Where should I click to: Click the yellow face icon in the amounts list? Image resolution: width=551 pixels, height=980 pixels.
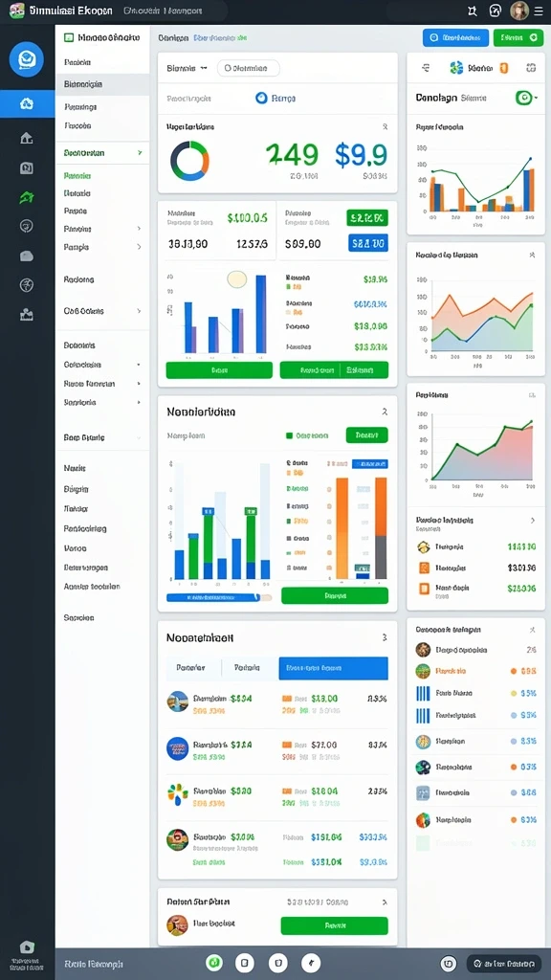424,546
